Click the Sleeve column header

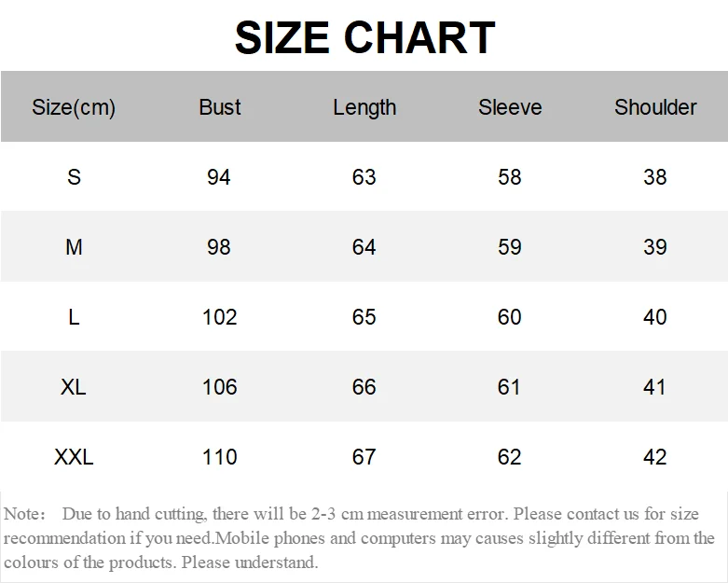pos(510,107)
